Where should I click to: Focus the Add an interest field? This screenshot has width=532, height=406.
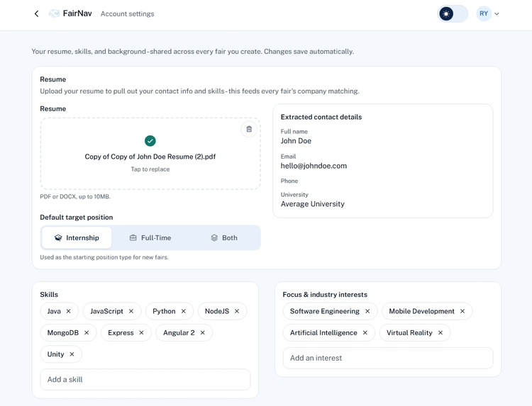[x=388, y=358]
